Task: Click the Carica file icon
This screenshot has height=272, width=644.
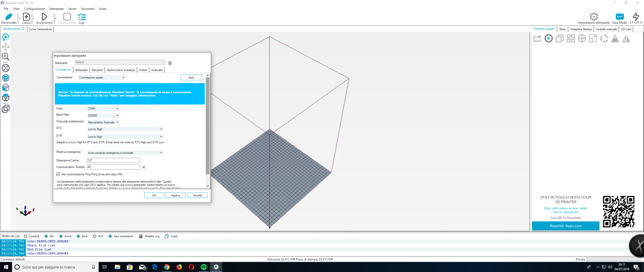Action: coord(27,17)
